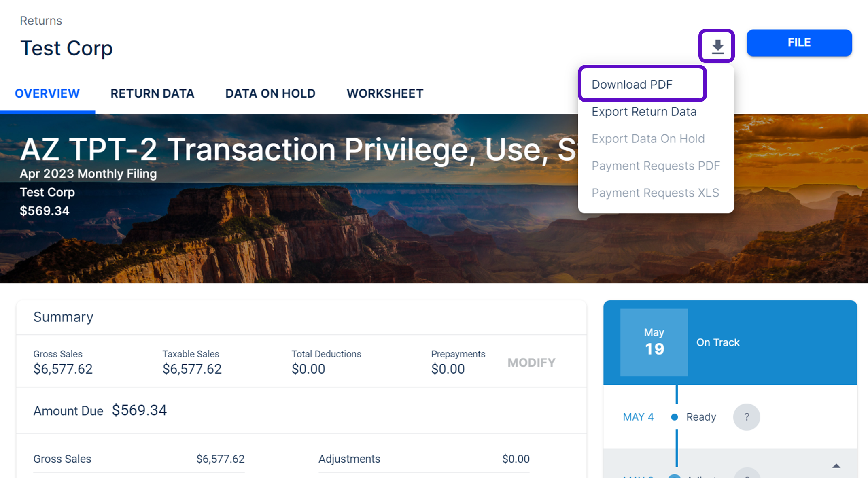Switch to the Return Data tab
Viewport: 868px width, 478px height.
click(152, 93)
